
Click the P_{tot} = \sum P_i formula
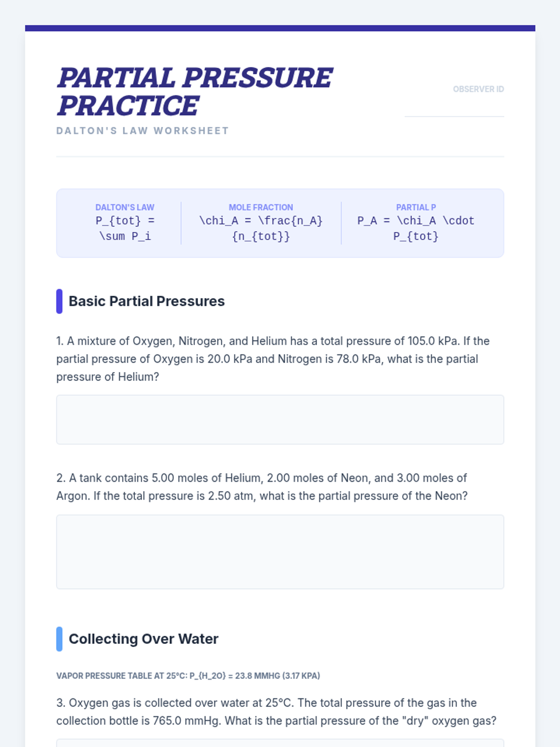(x=125, y=228)
